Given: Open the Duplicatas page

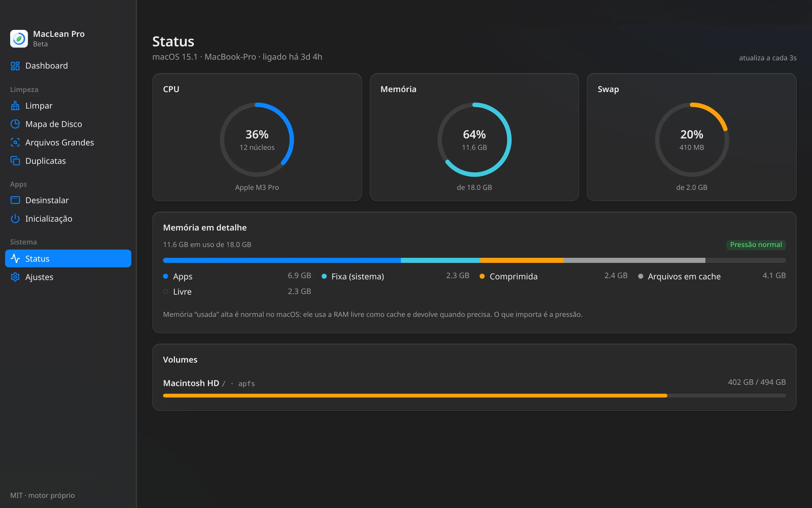Looking at the screenshot, I should tap(68, 161).
